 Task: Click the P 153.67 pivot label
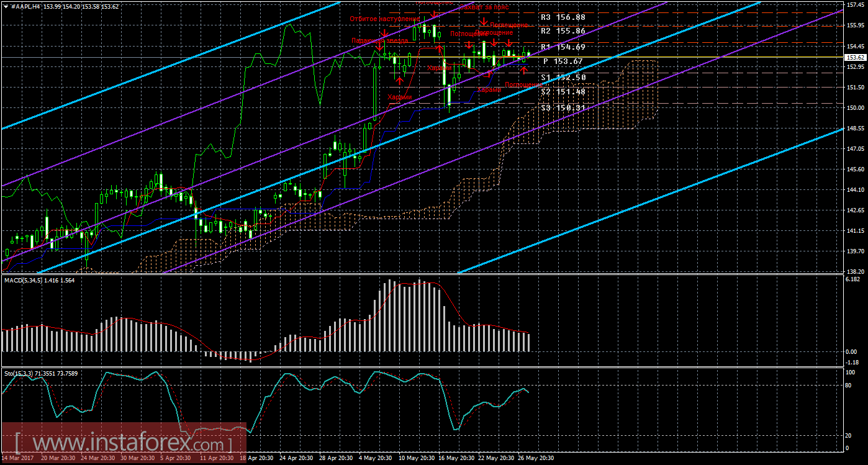click(x=563, y=61)
